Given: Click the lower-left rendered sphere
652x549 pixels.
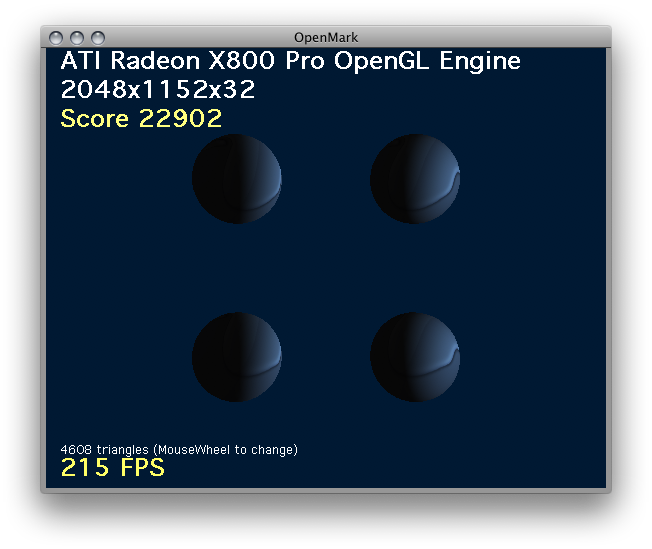Looking at the screenshot, I should [237, 357].
